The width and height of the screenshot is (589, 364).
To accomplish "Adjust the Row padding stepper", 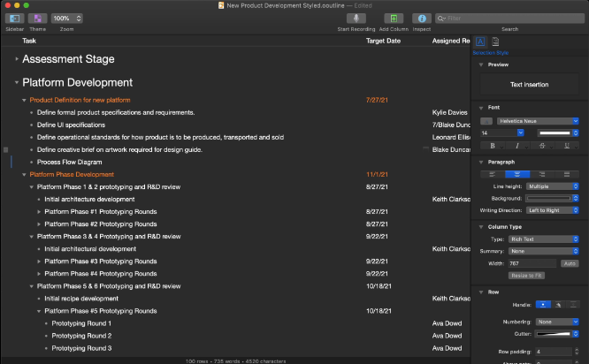I will (x=577, y=352).
